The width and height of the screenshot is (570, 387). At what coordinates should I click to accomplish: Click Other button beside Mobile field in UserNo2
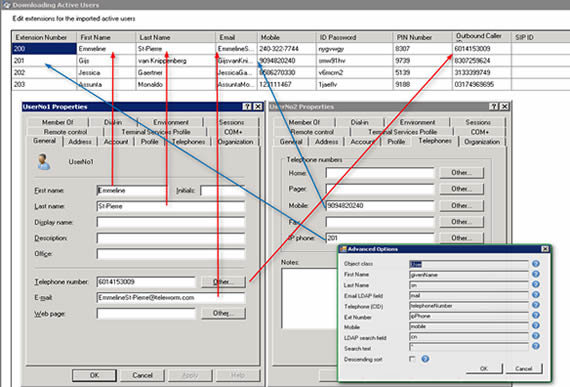pos(462,206)
